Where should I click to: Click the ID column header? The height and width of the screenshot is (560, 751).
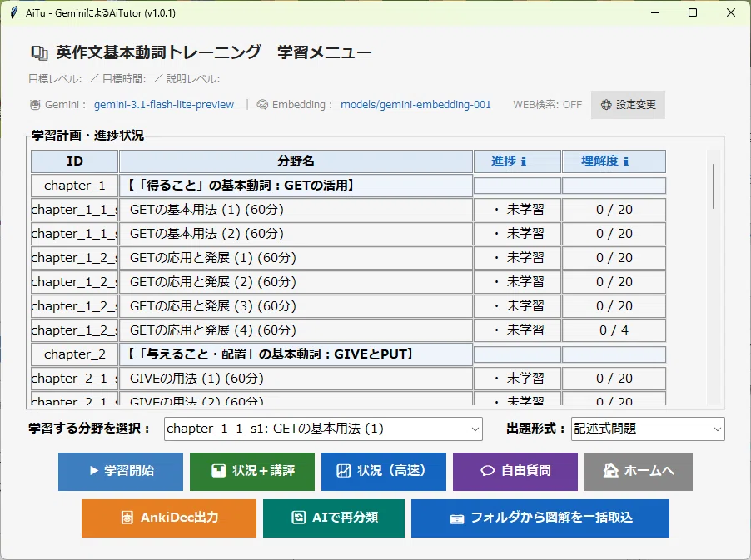click(75, 161)
